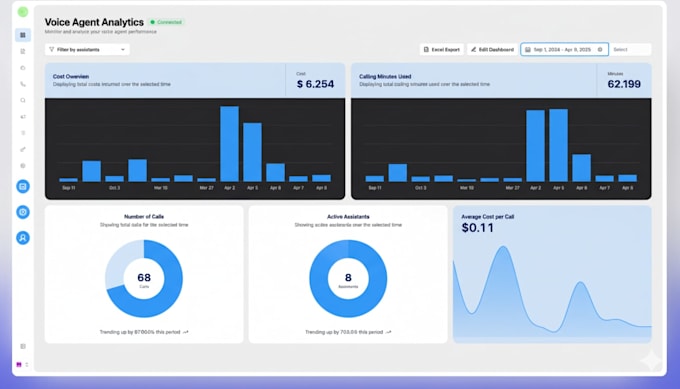The image size is (680, 389).
Task: Click the highest peak of the Average Cost per Call graph
Action: pyautogui.click(x=503, y=248)
